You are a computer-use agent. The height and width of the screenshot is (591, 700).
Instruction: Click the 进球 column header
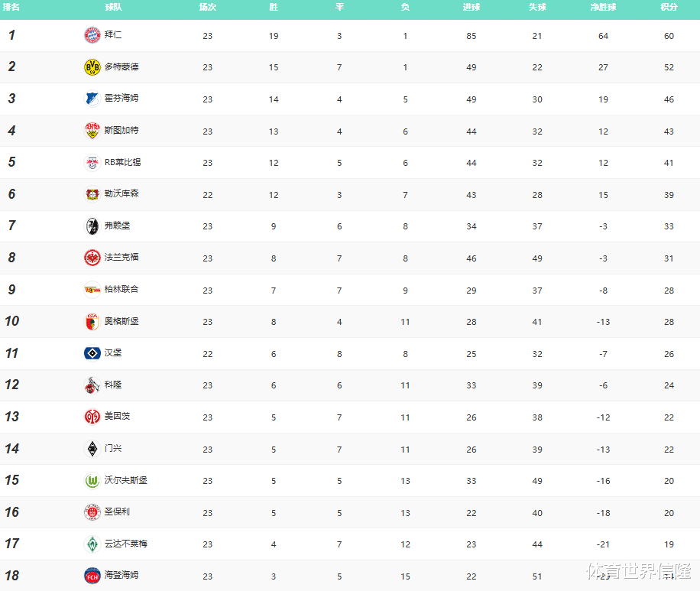[x=472, y=7]
